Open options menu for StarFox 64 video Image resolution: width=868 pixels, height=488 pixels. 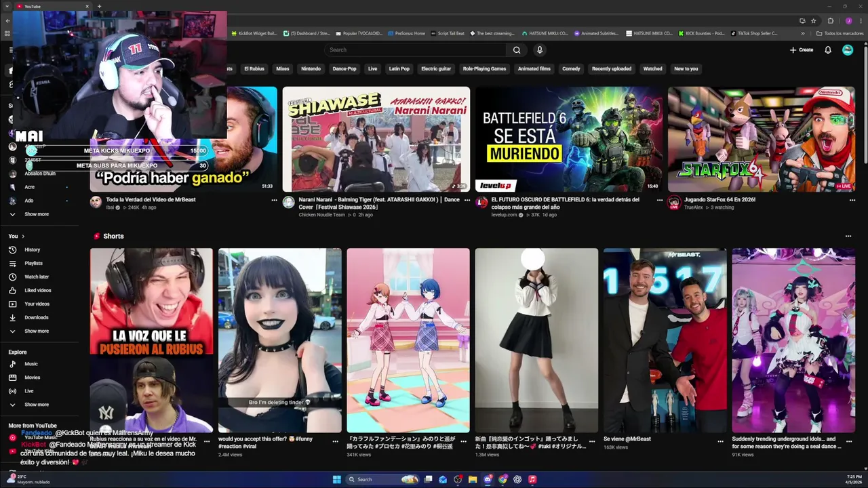(852, 200)
